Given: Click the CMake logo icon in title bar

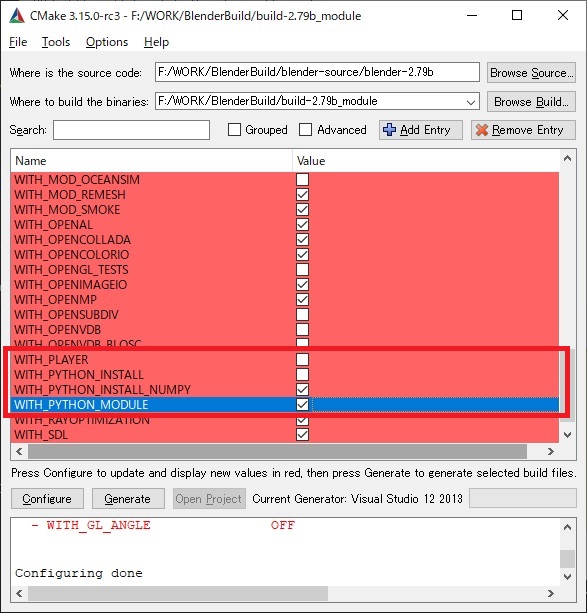Looking at the screenshot, I should tap(17, 16).
